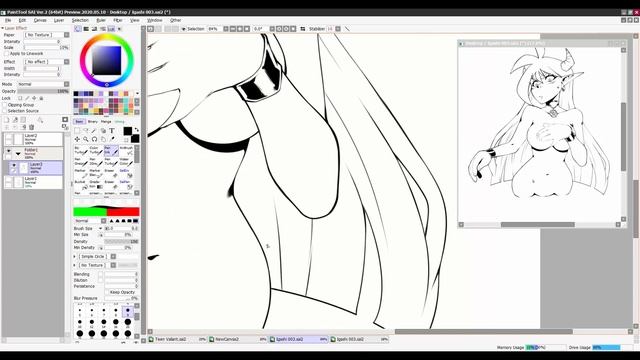Select the Gradation tool preset
Screen dimensions: 640x360
(96, 184)
